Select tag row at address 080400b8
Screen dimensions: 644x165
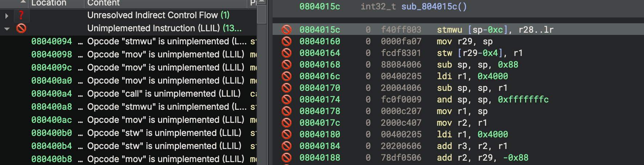tap(128, 159)
